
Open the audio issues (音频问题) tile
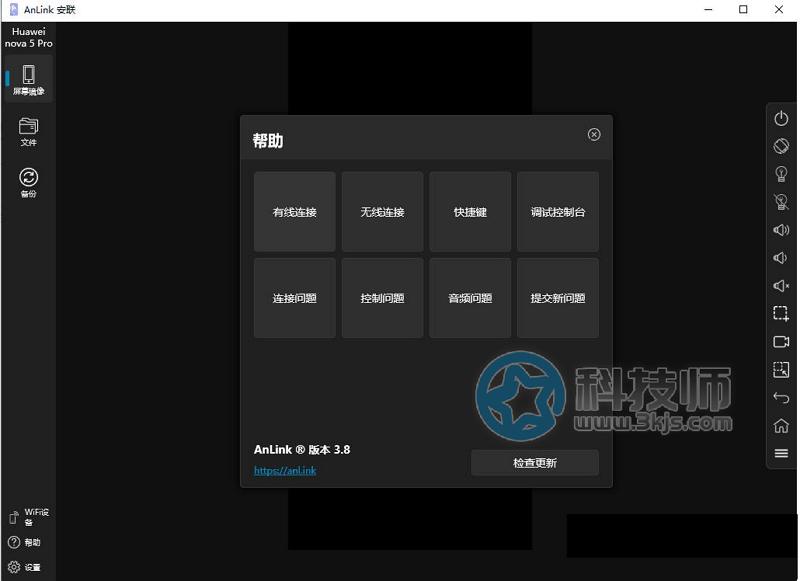(470, 298)
